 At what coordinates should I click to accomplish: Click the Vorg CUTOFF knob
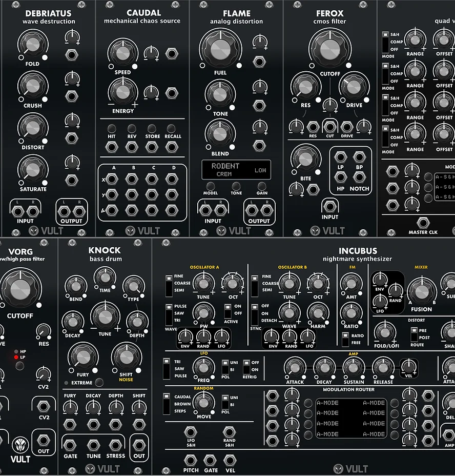pos(20,289)
